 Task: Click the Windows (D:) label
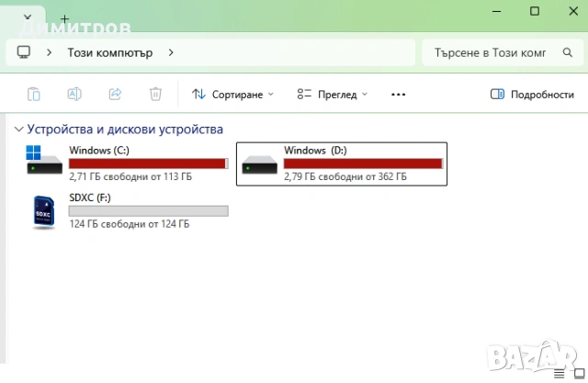click(x=315, y=151)
